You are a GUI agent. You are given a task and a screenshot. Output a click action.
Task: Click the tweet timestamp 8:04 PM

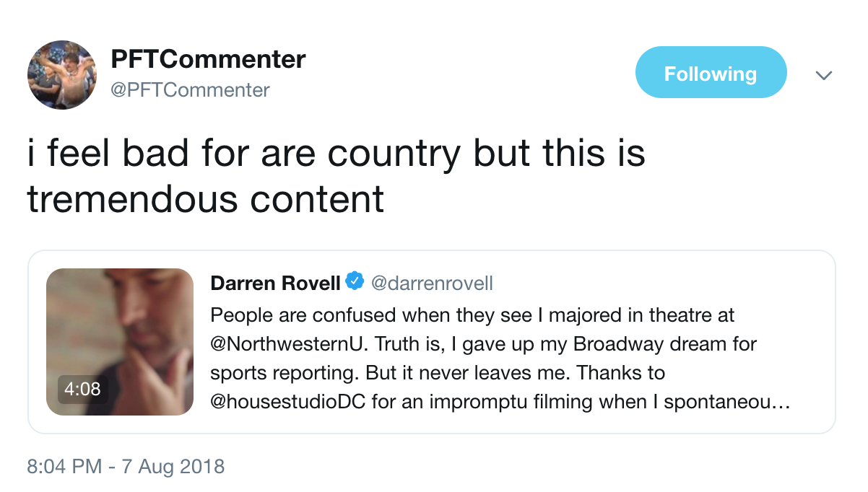[x=56, y=467]
